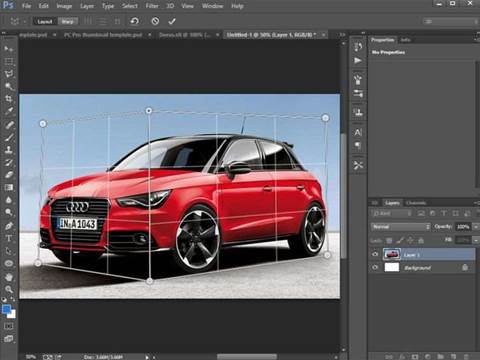Select the Crop tool

8,99
